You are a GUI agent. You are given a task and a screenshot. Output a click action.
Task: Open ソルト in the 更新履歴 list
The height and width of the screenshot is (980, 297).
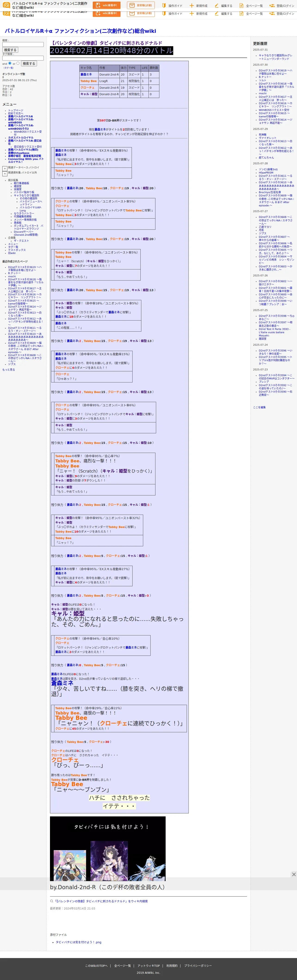(x=262, y=80)
